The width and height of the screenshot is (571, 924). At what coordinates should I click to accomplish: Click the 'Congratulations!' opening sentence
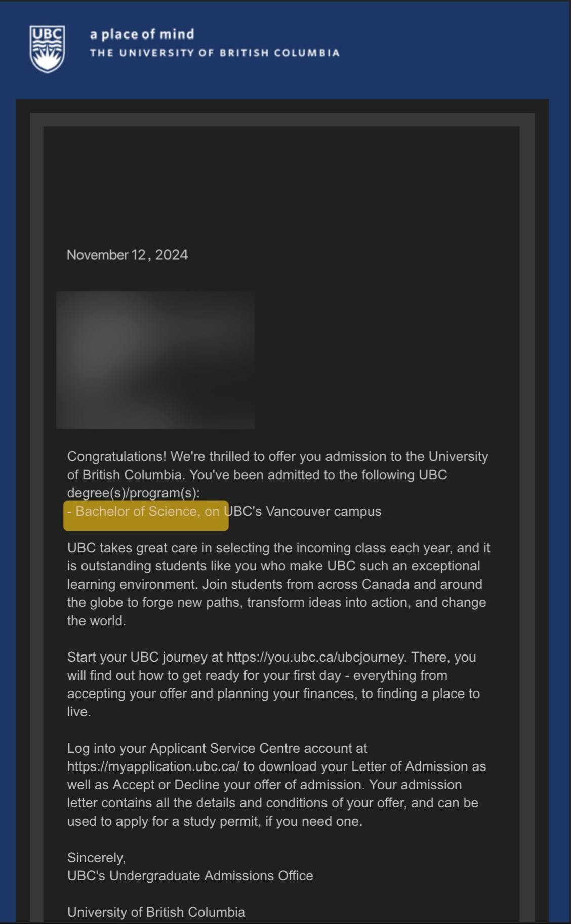point(117,456)
